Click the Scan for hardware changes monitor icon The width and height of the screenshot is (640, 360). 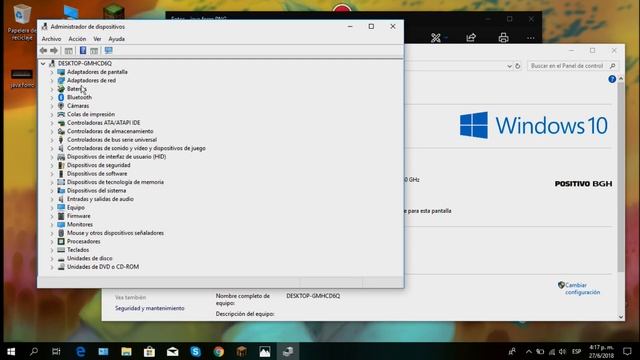[x=108, y=51]
